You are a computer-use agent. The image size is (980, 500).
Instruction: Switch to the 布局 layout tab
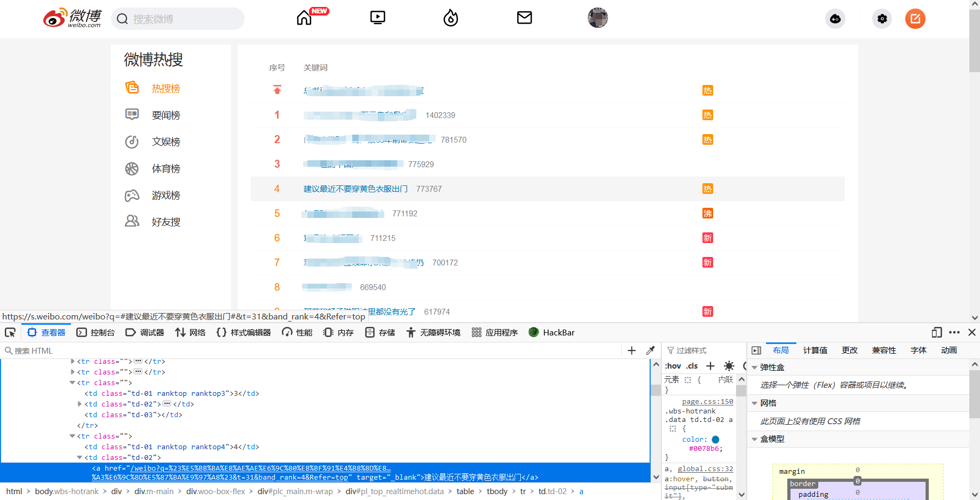(780, 350)
